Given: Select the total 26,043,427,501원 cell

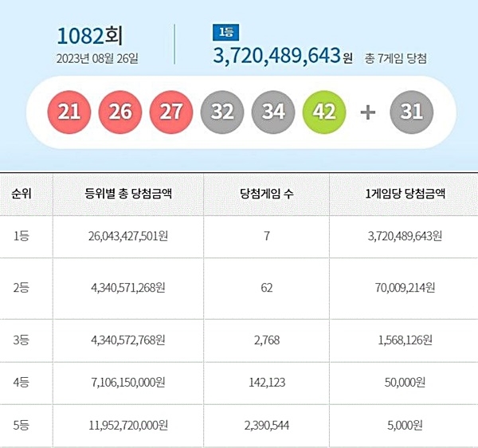Looking at the screenshot, I should click(x=128, y=236).
